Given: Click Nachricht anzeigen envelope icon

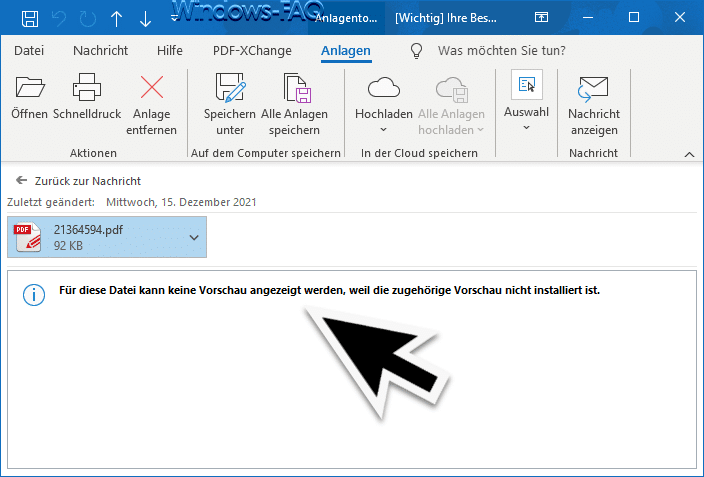Looking at the screenshot, I should 593,92.
